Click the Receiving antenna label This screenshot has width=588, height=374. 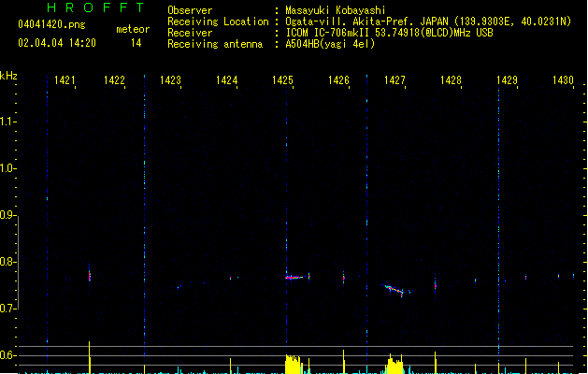tap(215, 44)
